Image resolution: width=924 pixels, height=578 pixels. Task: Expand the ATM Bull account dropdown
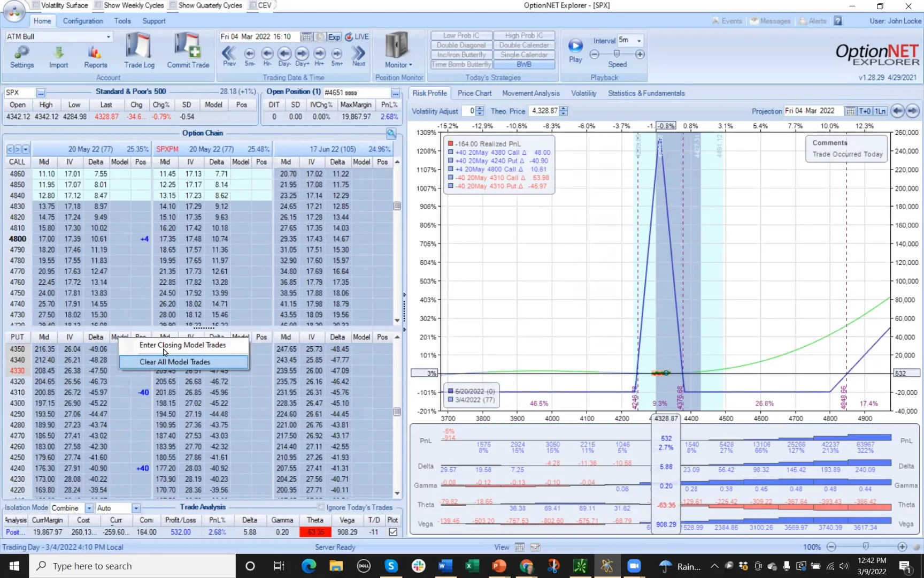[109, 36]
